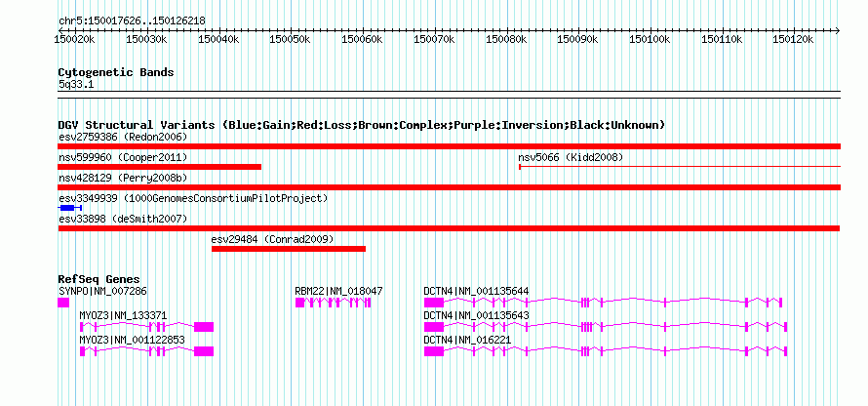Viewport: 868px width, 406px height.
Task: Click the 5q33.1 band label
Action: (75, 84)
